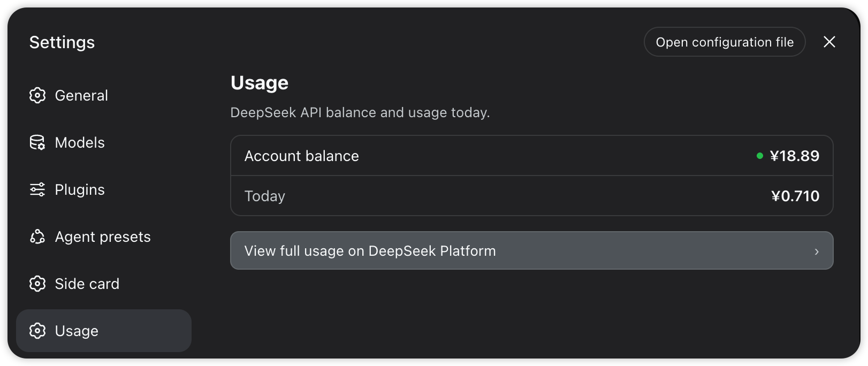Click the Today row label
The width and height of the screenshot is (868, 366).
pos(265,196)
